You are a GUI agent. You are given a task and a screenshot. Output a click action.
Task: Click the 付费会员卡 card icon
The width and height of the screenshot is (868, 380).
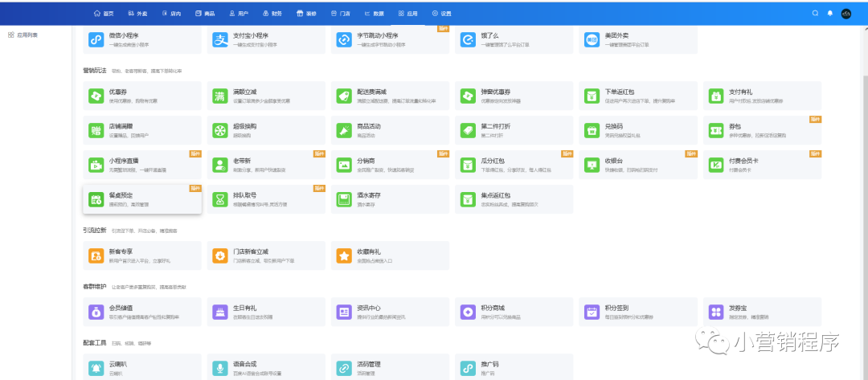716,165
